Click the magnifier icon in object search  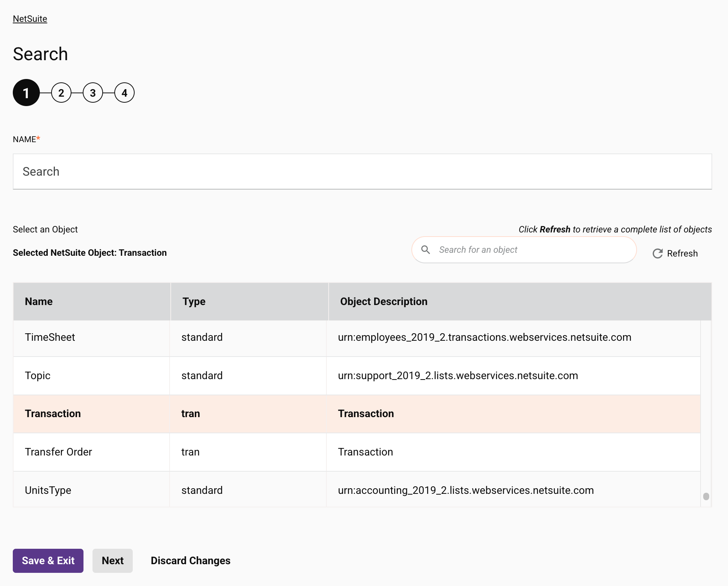coord(426,250)
